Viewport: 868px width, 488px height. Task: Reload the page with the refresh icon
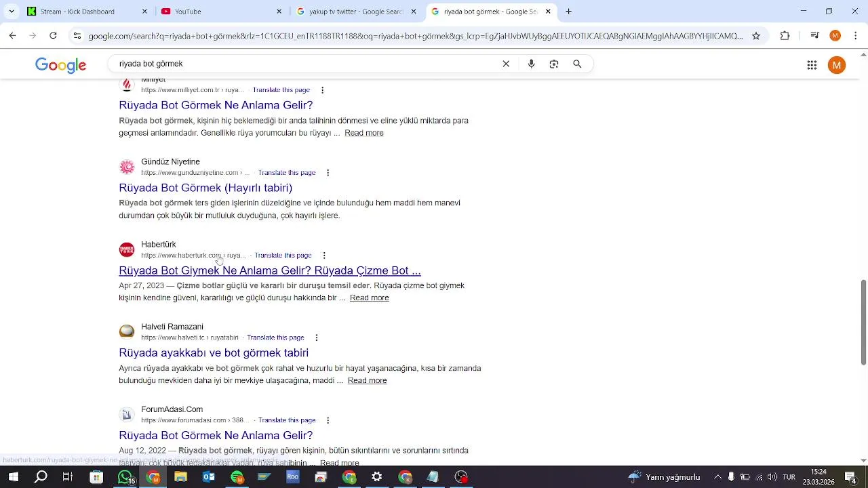(53, 36)
